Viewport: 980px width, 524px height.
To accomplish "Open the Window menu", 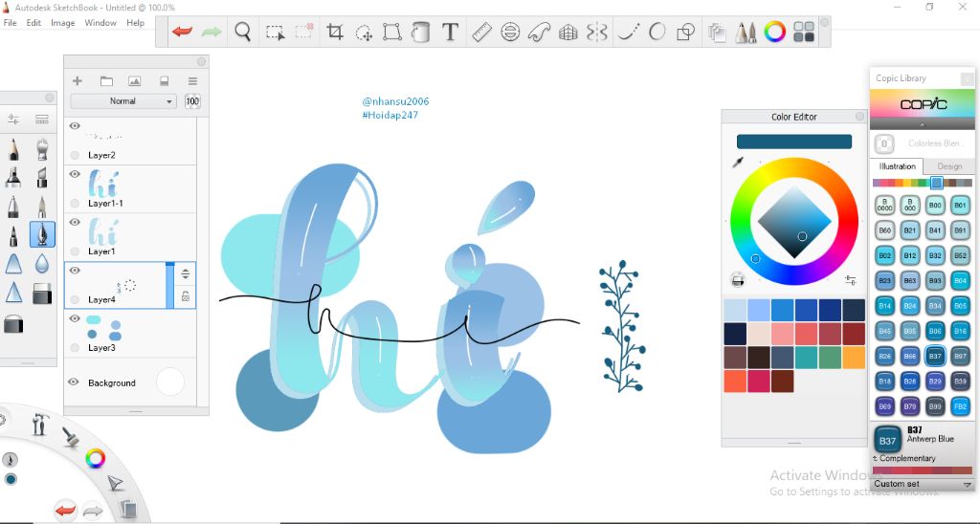I will point(100,23).
